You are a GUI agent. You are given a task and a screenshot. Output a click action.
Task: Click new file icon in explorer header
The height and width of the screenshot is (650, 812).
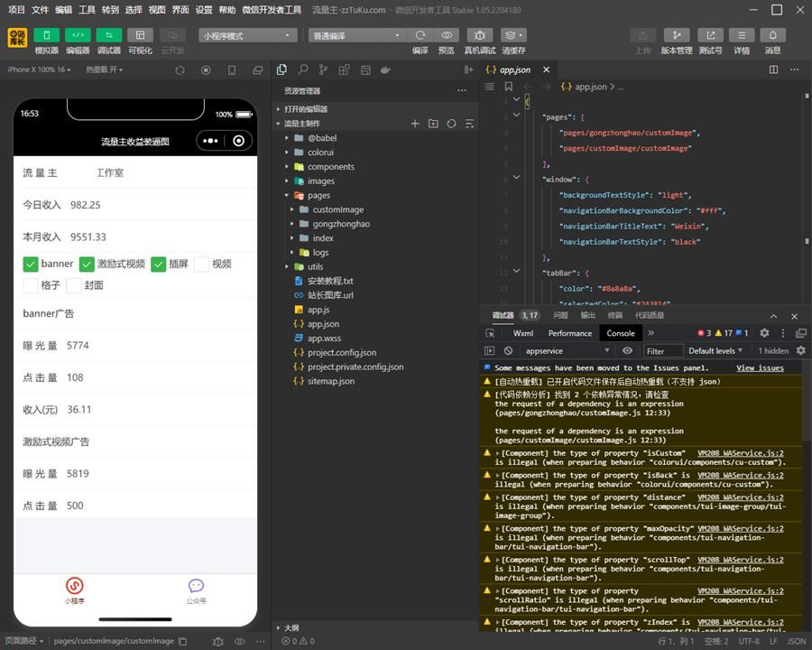point(415,124)
